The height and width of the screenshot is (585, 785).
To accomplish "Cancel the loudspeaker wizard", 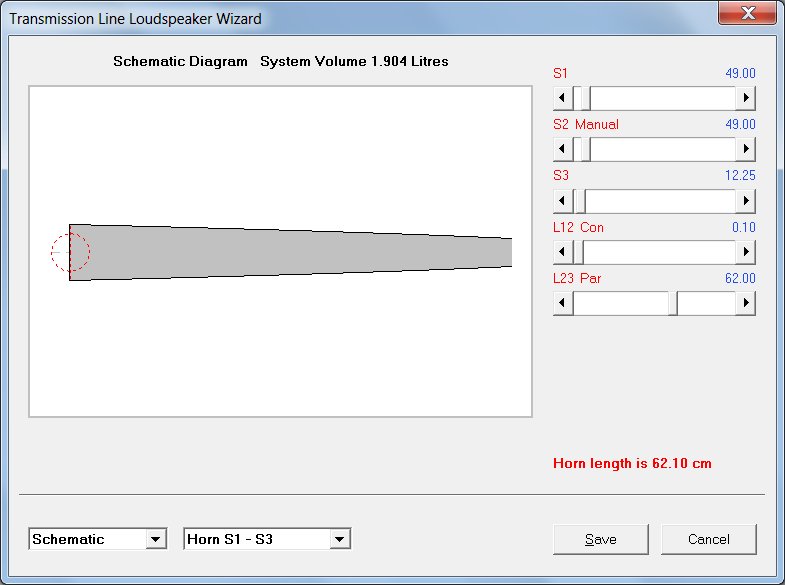I will (709, 539).
